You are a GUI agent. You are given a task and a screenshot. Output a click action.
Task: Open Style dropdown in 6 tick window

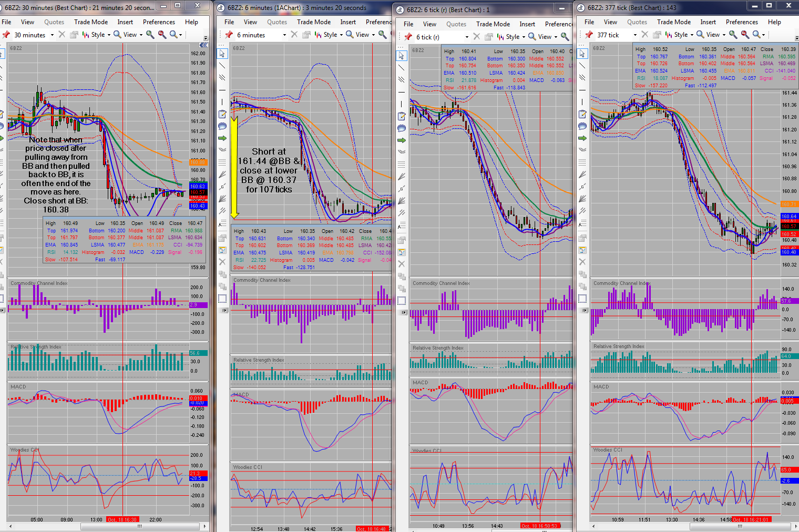[x=511, y=37]
